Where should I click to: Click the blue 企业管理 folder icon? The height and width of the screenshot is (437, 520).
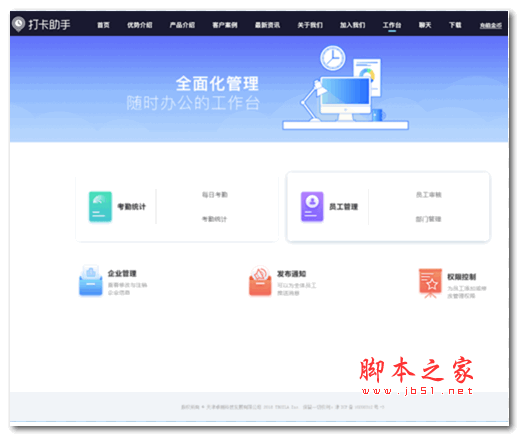pos(91,281)
